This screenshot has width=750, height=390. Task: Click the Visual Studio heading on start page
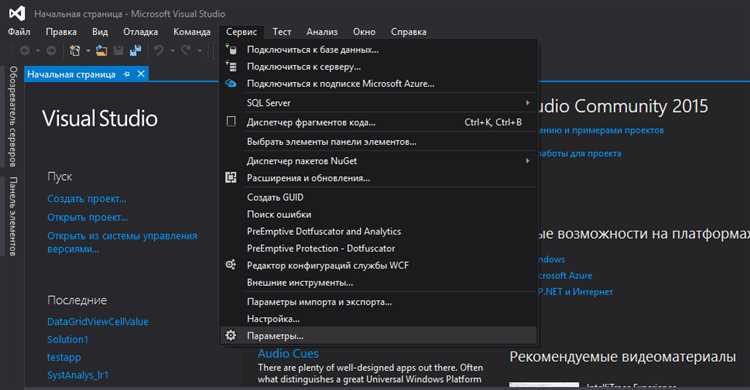coord(99,119)
